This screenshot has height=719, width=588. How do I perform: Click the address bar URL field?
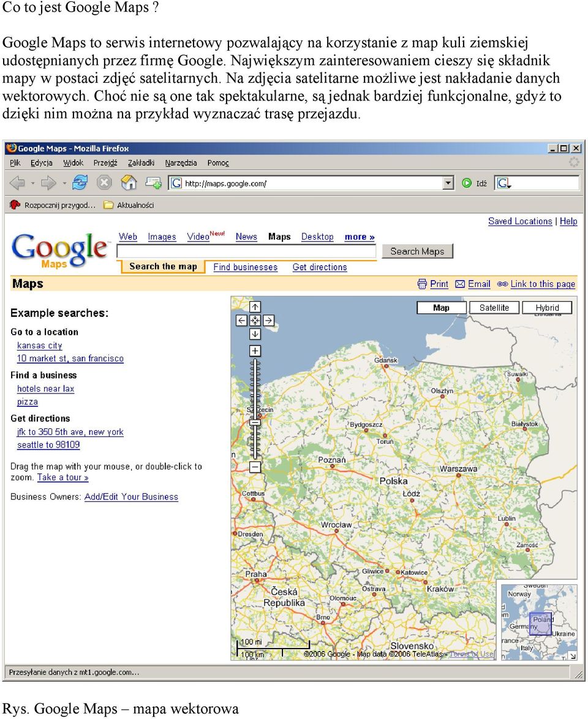[x=305, y=183]
